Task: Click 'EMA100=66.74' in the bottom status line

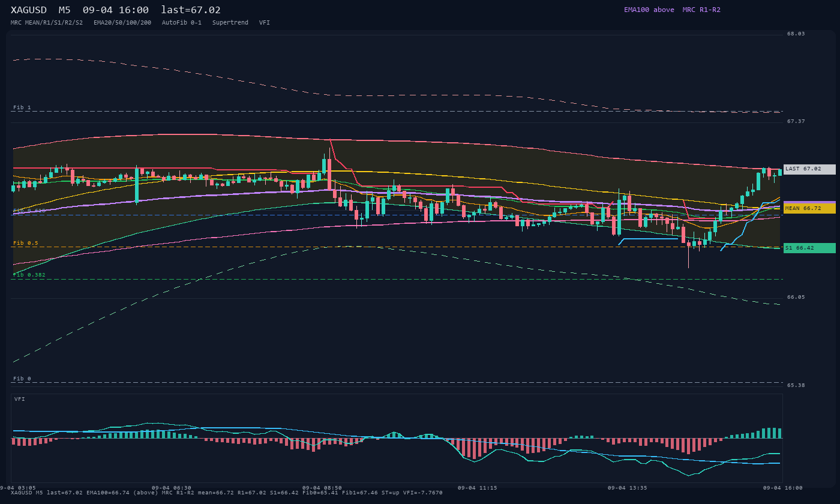Action: point(108,493)
